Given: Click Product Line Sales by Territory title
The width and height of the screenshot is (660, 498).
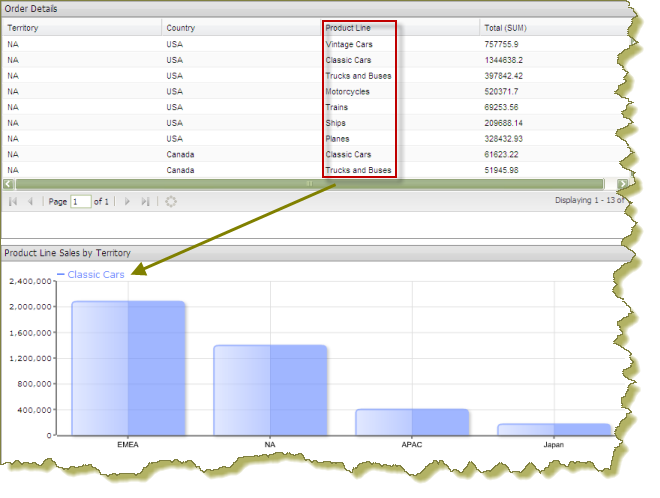Looking at the screenshot, I should click(67, 253).
